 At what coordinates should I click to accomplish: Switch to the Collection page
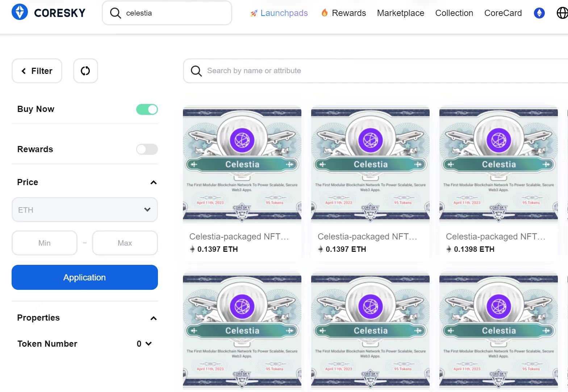tap(454, 13)
